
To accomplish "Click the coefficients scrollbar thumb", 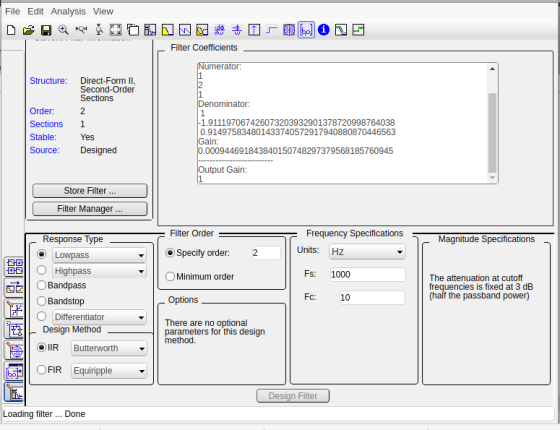I will (492, 133).
